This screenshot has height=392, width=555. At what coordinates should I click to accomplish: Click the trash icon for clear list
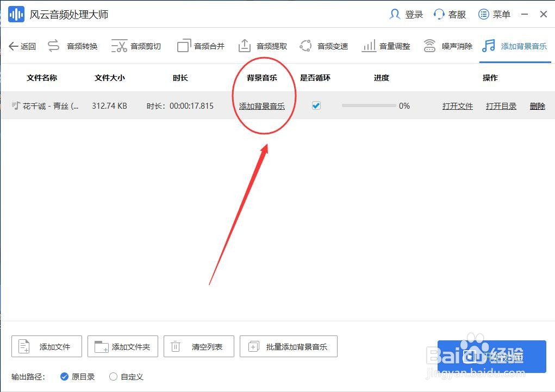pos(176,346)
